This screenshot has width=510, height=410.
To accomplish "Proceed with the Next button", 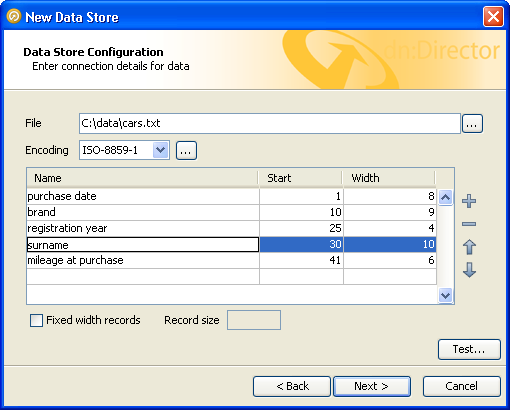I will point(372,386).
